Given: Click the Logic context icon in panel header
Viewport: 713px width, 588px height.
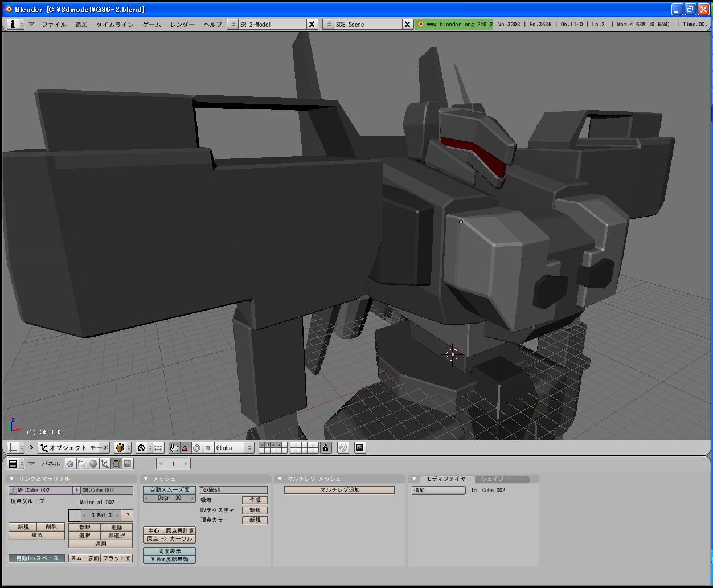Looking at the screenshot, I should [70, 464].
